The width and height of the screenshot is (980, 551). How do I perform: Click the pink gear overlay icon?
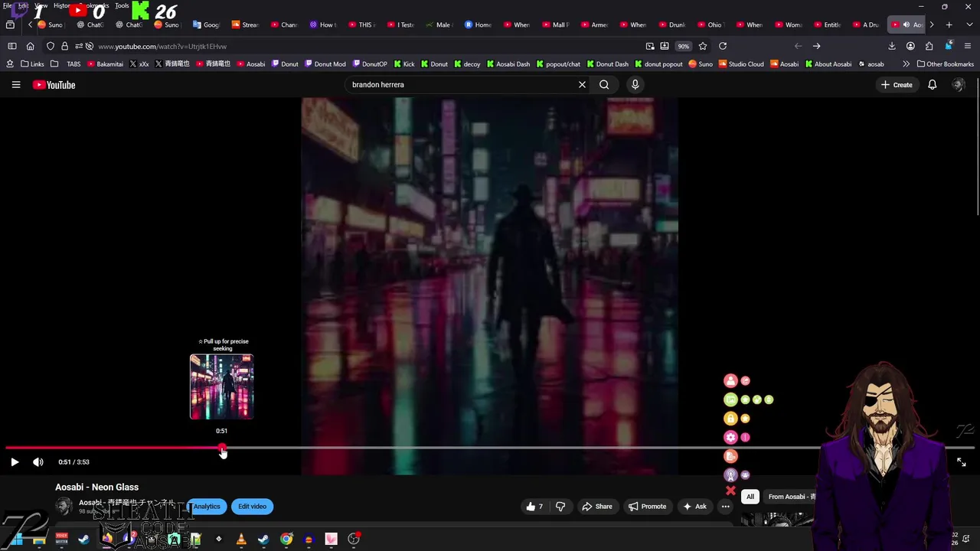[x=730, y=437]
